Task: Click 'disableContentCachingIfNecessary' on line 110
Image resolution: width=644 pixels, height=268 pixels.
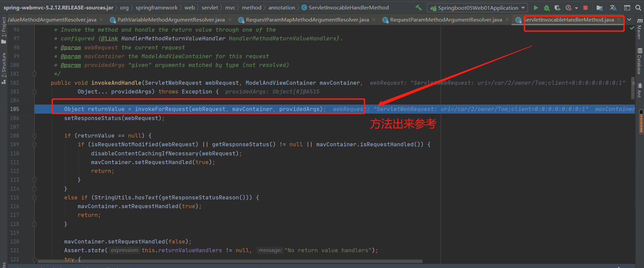Action: pyautogui.click(x=145, y=154)
